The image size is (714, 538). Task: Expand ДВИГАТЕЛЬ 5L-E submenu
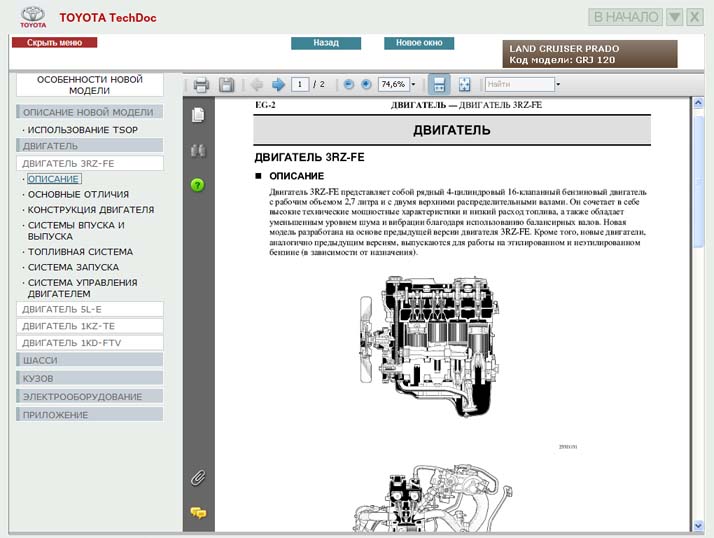pyautogui.click(x=90, y=309)
